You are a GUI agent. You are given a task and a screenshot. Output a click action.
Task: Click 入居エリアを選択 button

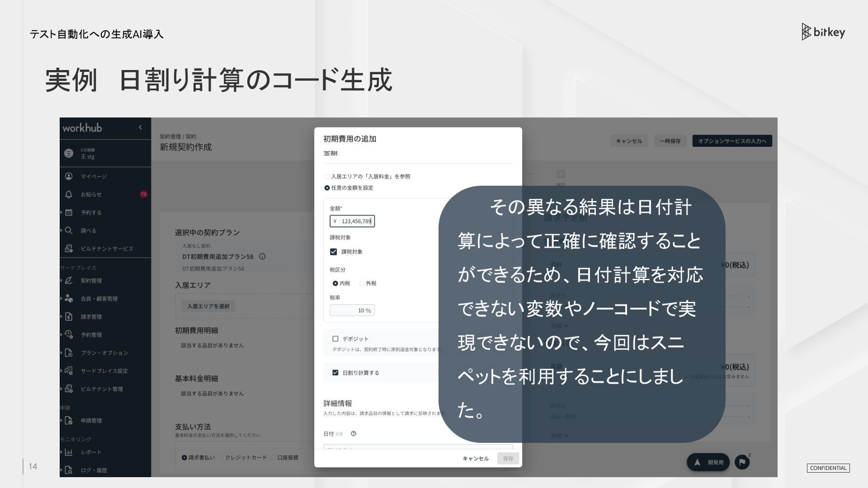[x=208, y=306]
